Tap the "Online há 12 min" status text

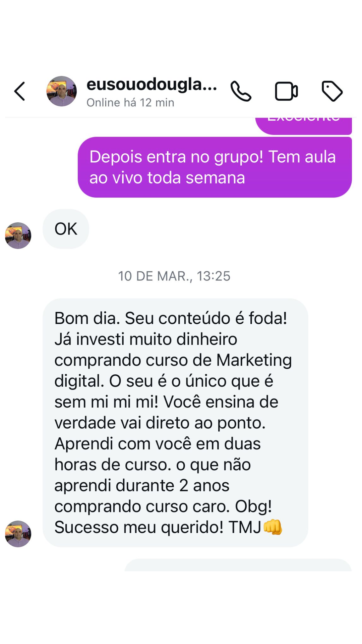coord(130,103)
